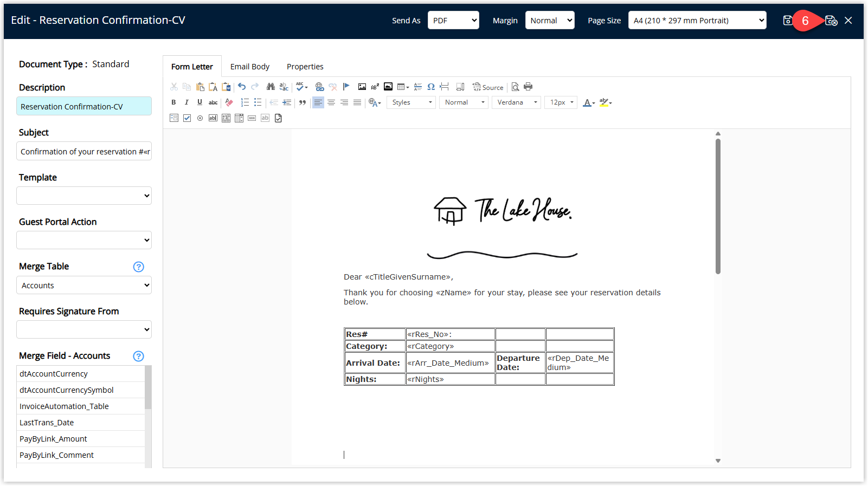Open the background highlight color picker
The image size is (868, 486).
(x=606, y=102)
